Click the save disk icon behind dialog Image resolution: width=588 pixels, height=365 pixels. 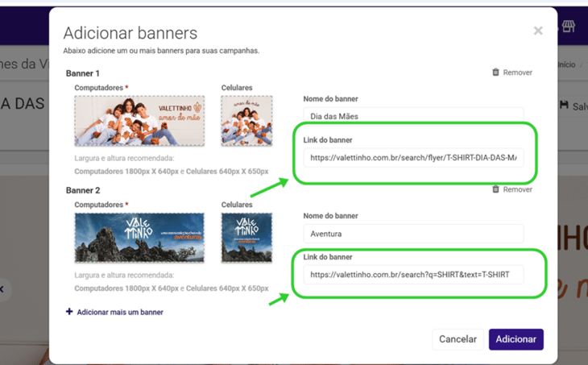pos(564,106)
